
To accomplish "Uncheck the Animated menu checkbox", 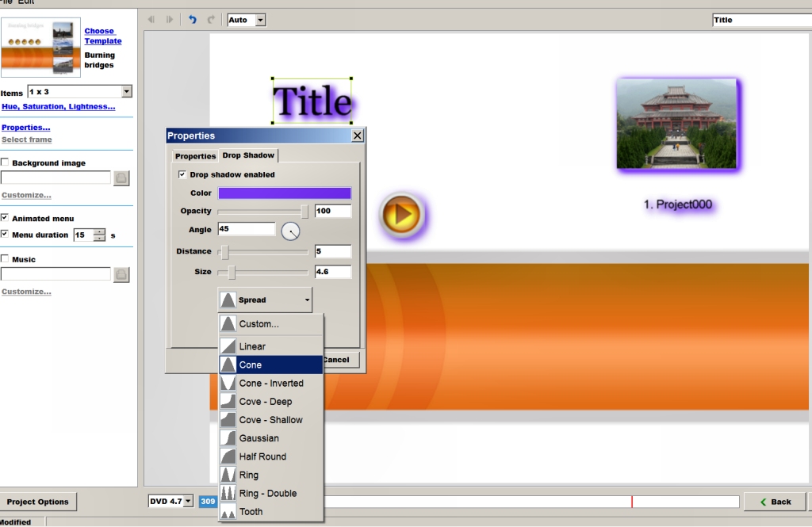I will [x=6, y=218].
